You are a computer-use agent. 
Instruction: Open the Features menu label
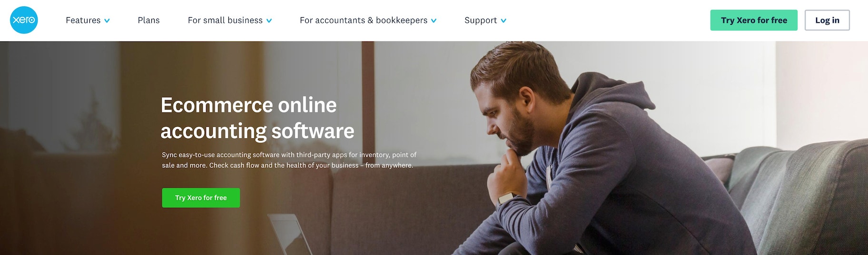[83, 20]
